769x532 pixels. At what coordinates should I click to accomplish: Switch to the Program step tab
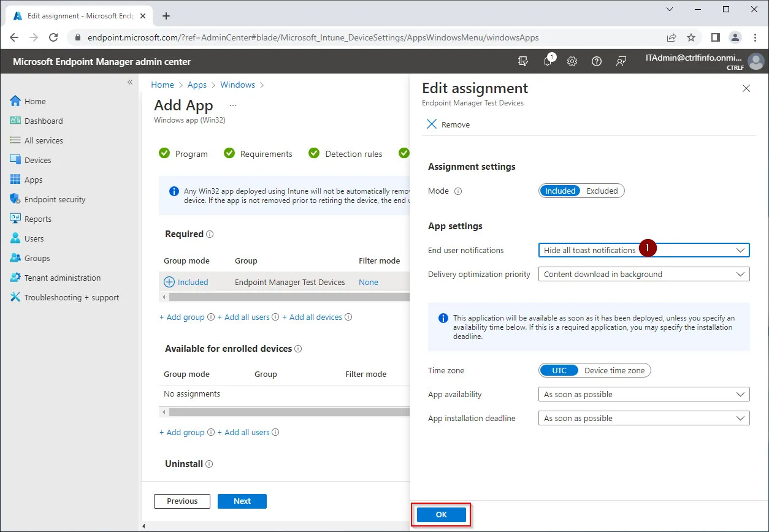pyautogui.click(x=183, y=154)
